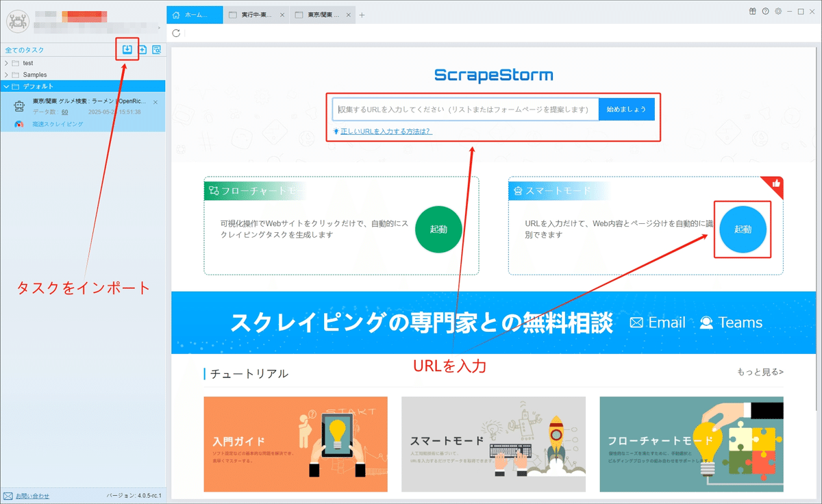
Task: Click the Email envelope icon in banner
Action: tap(636, 323)
